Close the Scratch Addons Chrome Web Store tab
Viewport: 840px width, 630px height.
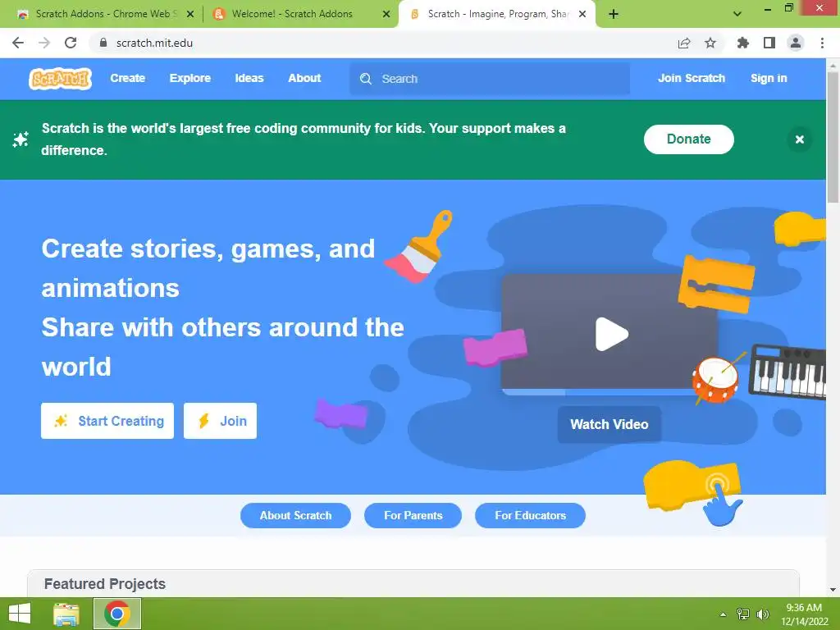(190, 14)
